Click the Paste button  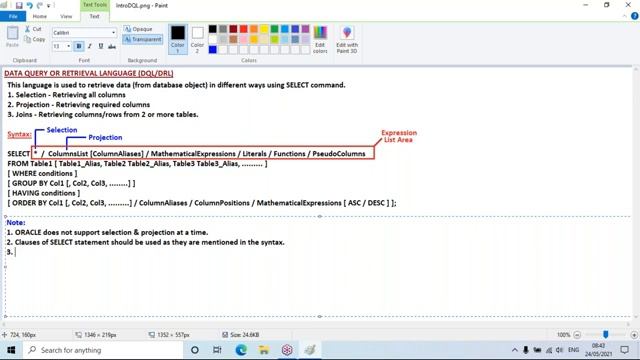pyautogui.click(x=12, y=37)
